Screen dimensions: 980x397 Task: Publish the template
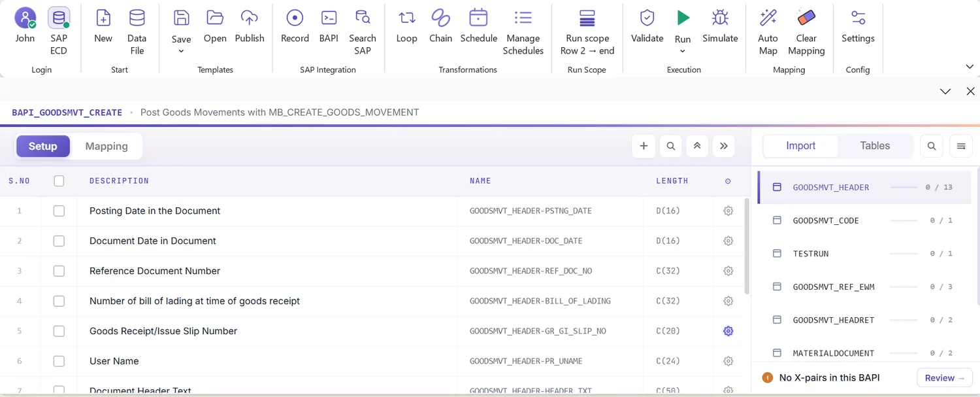pyautogui.click(x=250, y=26)
